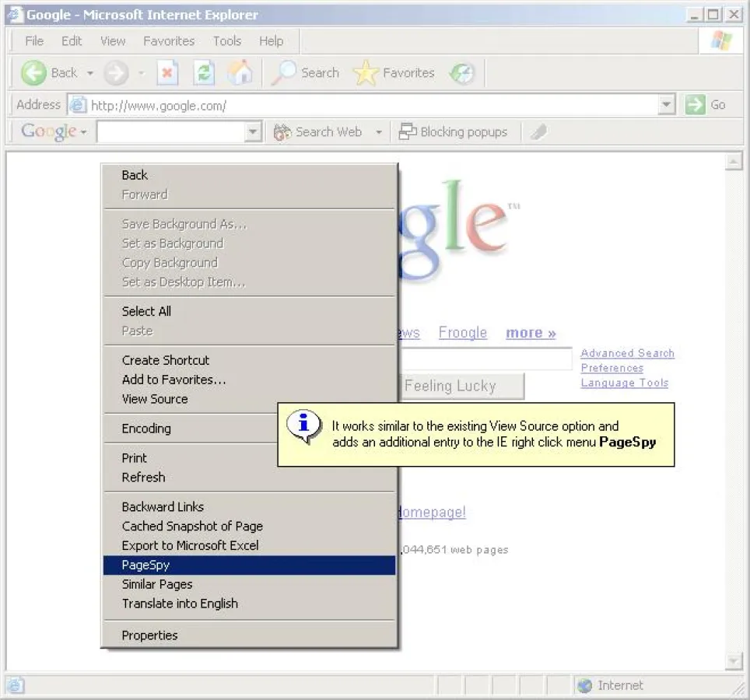Click the Refresh page toolbar icon

point(205,73)
